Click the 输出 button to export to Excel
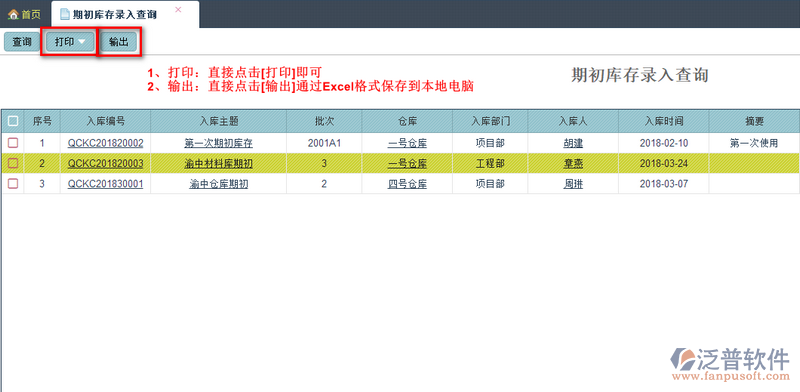The width and height of the screenshot is (800, 392). [x=119, y=42]
